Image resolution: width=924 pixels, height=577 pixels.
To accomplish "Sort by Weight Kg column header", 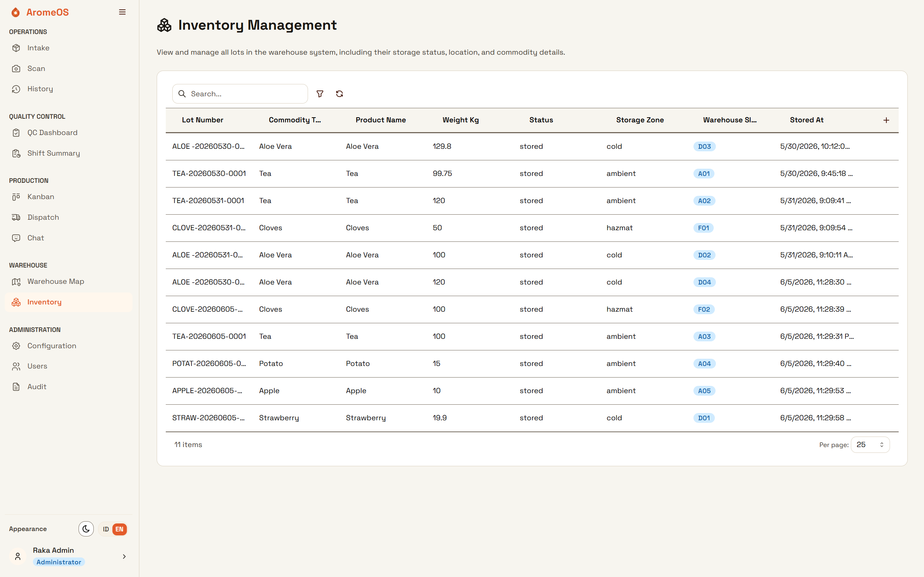I will 460,120.
